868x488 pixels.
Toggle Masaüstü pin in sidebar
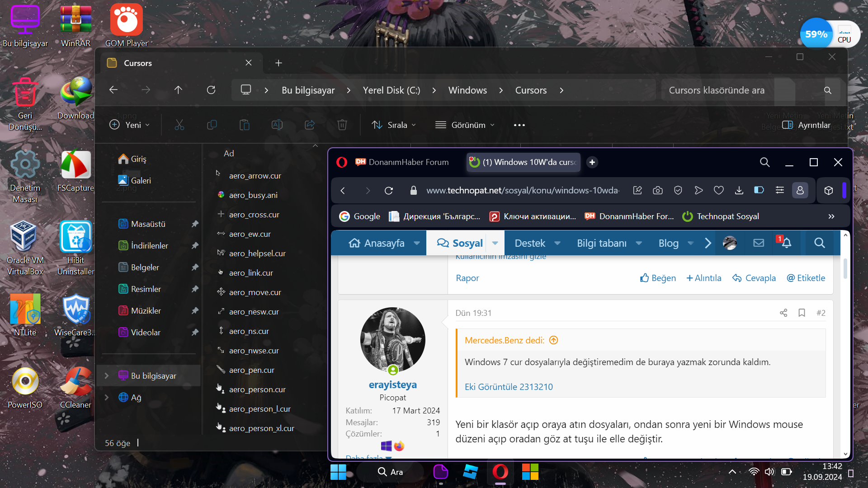click(x=195, y=224)
